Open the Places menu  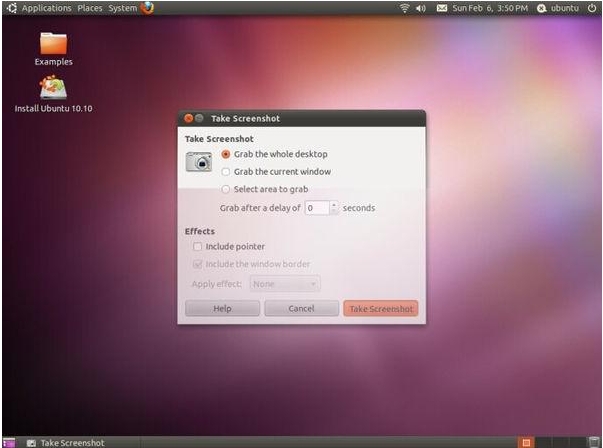(90, 8)
